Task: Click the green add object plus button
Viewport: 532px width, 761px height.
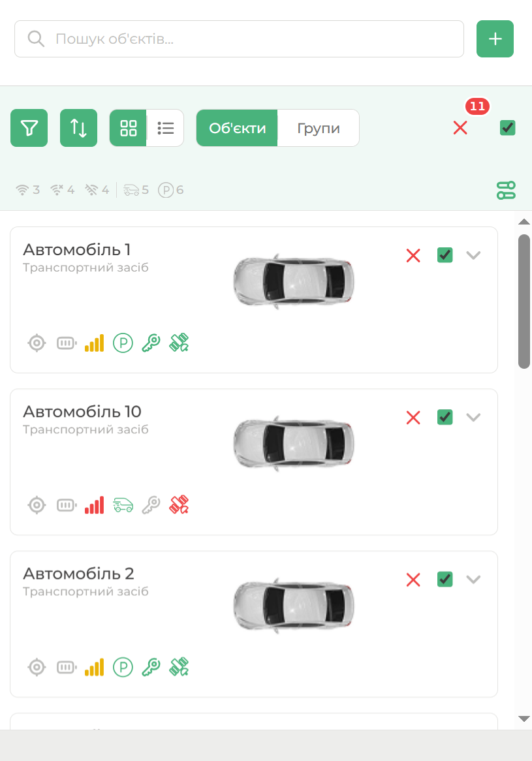Action: tap(495, 39)
